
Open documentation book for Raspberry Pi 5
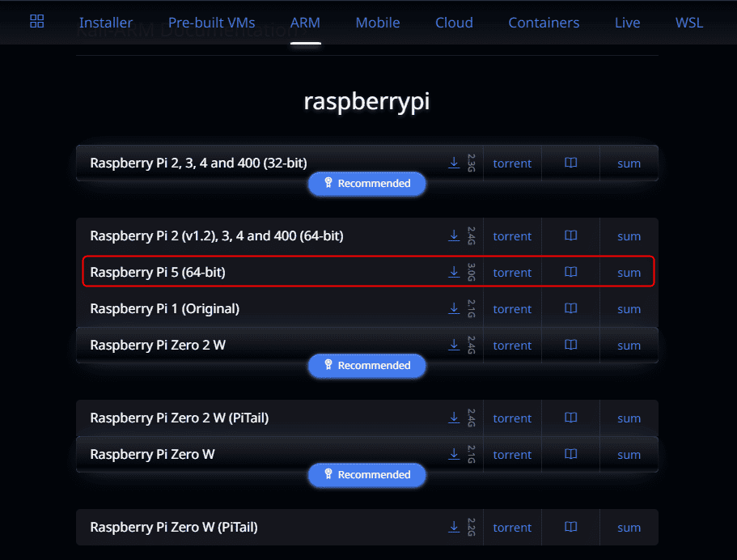pos(570,272)
